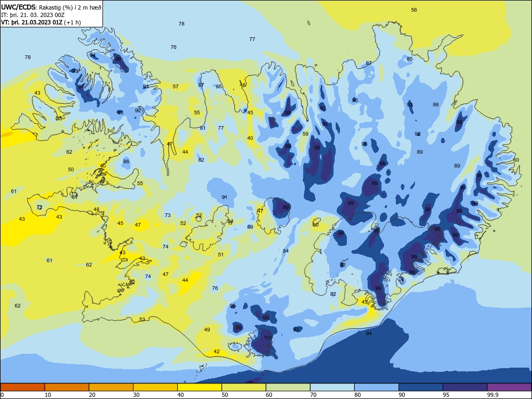Click the 0–10 dark orange legend swatch
Screen dimensions: 532x399
[x=22, y=387]
